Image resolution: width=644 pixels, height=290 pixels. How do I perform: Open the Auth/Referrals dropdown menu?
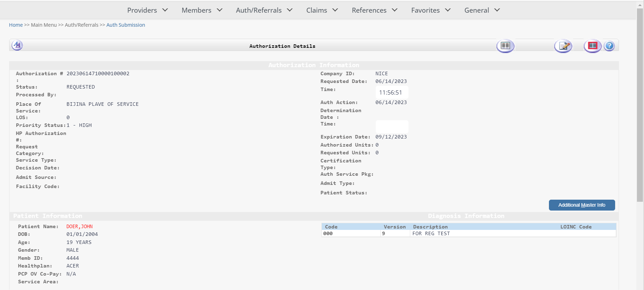click(264, 10)
